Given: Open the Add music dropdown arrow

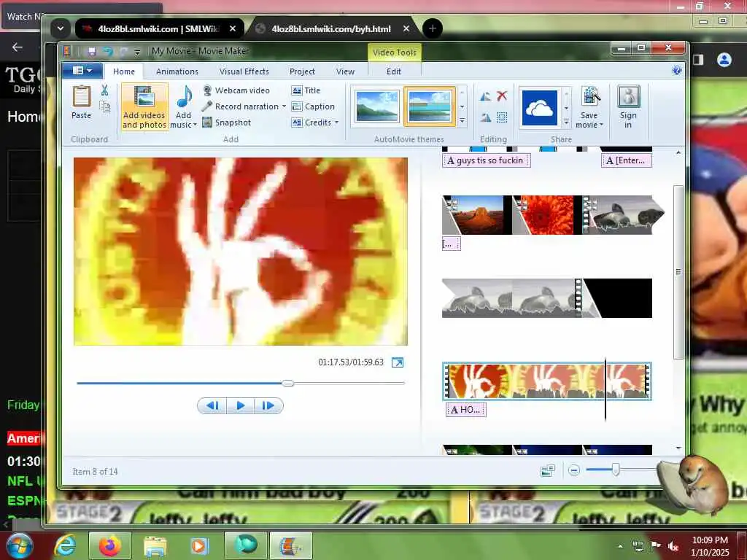Looking at the screenshot, I should (x=195, y=125).
